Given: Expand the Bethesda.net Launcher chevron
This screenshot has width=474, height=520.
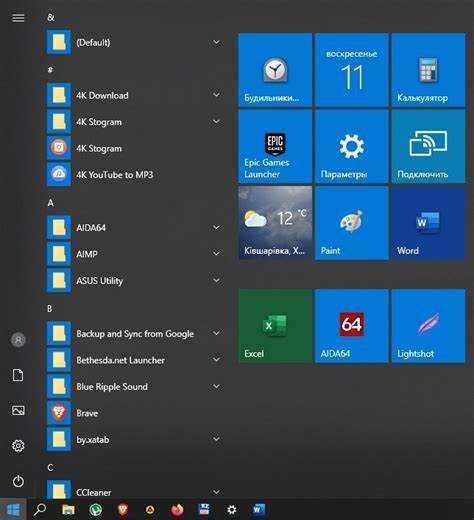Looking at the screenshot, I should point(216,360).
